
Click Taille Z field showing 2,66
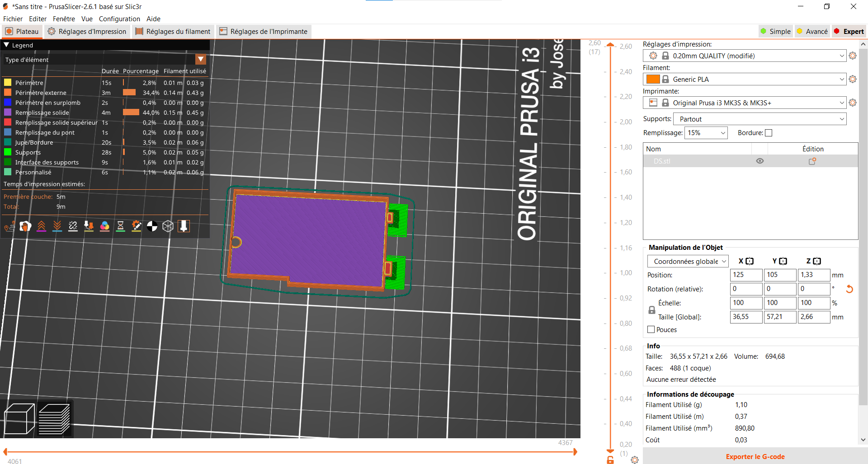814,317
